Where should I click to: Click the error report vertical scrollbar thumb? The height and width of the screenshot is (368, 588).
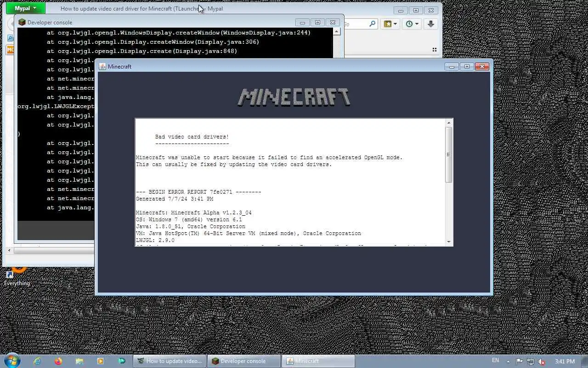(x=449, y=155)
